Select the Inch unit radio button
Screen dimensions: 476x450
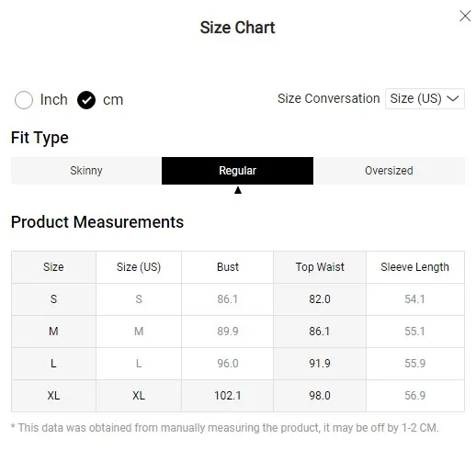coord(24,100)
